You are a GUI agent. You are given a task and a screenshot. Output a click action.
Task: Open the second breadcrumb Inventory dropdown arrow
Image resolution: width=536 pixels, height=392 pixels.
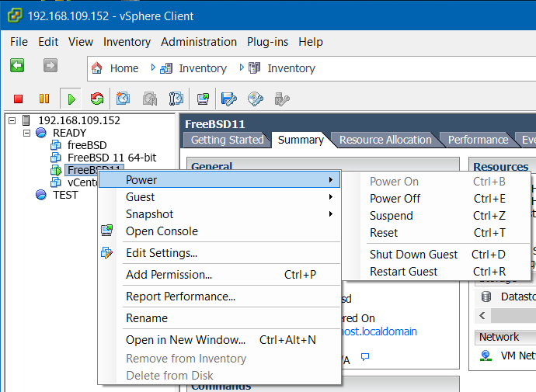pos(242,68)
